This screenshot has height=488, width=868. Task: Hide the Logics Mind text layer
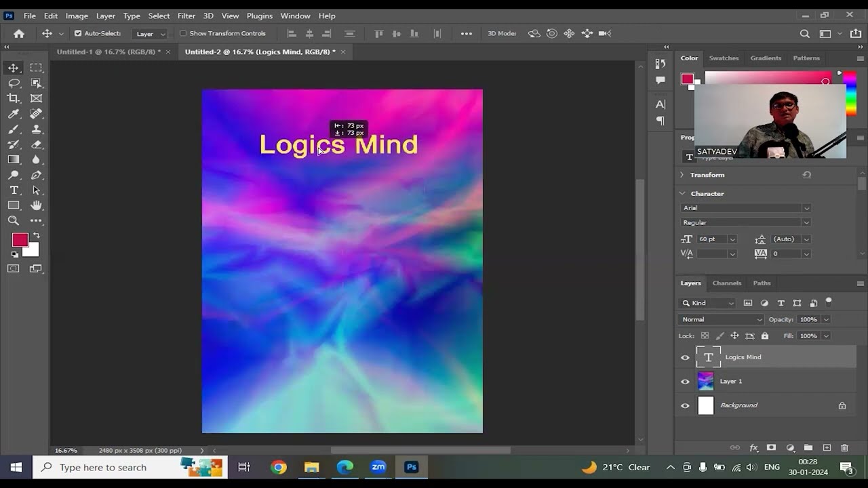pos(685,357)
